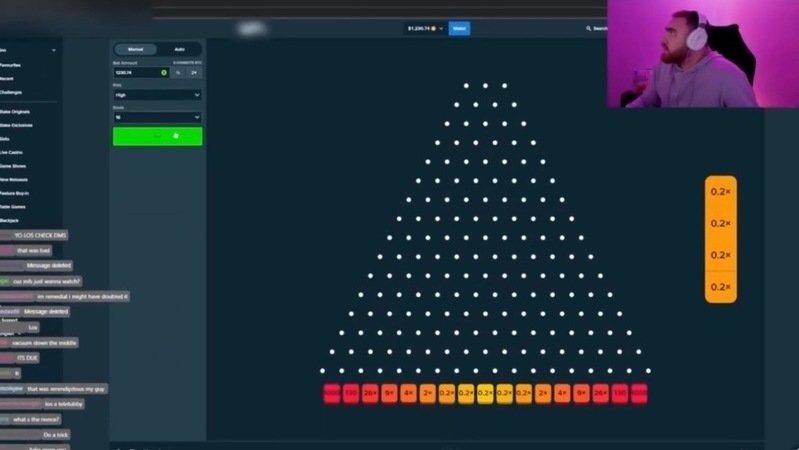Open the Rows dropdown set to 16

(x=158, y=117)
